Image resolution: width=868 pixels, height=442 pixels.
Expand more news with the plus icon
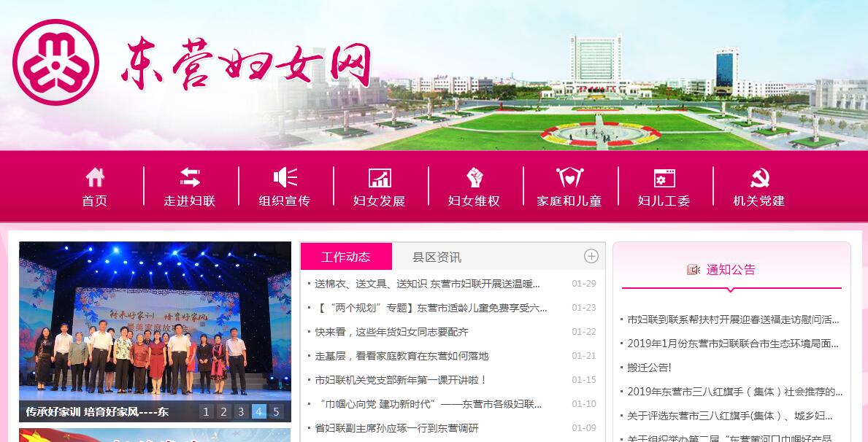(591, 256)
